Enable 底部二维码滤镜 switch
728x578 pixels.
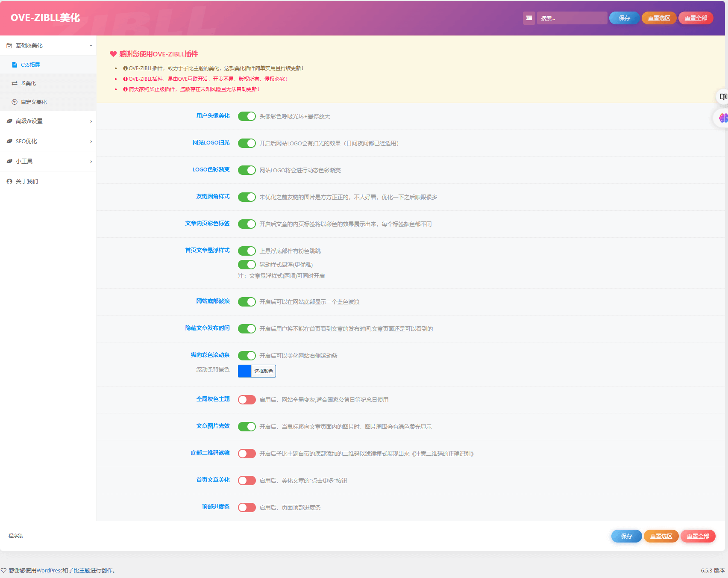(247, 454)
